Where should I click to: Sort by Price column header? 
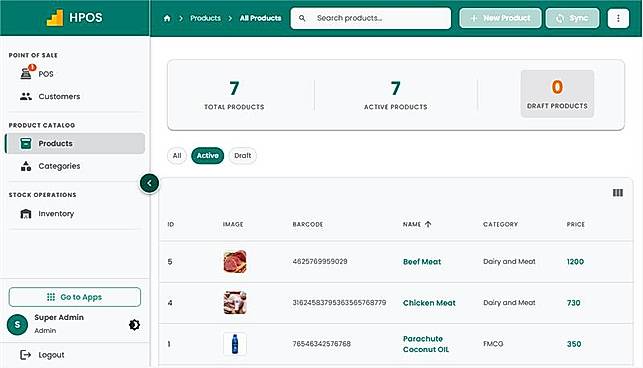(x=575, y=224)
